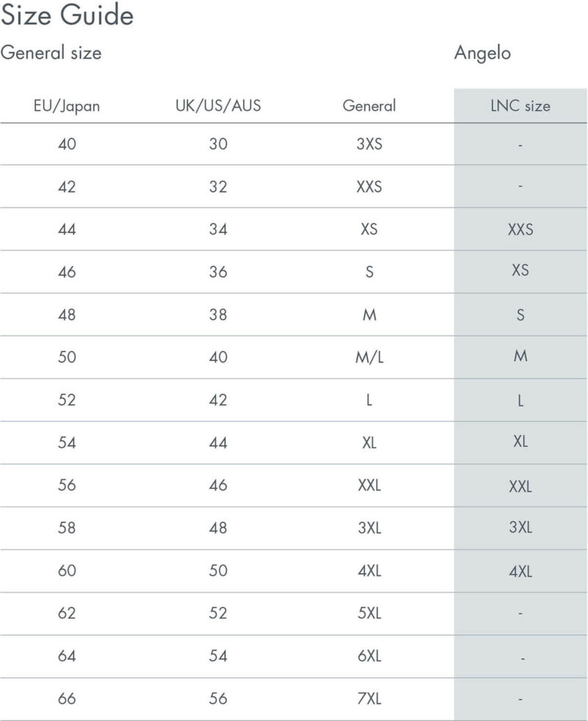Select the UK/US/AUS 32 cell

218,187
